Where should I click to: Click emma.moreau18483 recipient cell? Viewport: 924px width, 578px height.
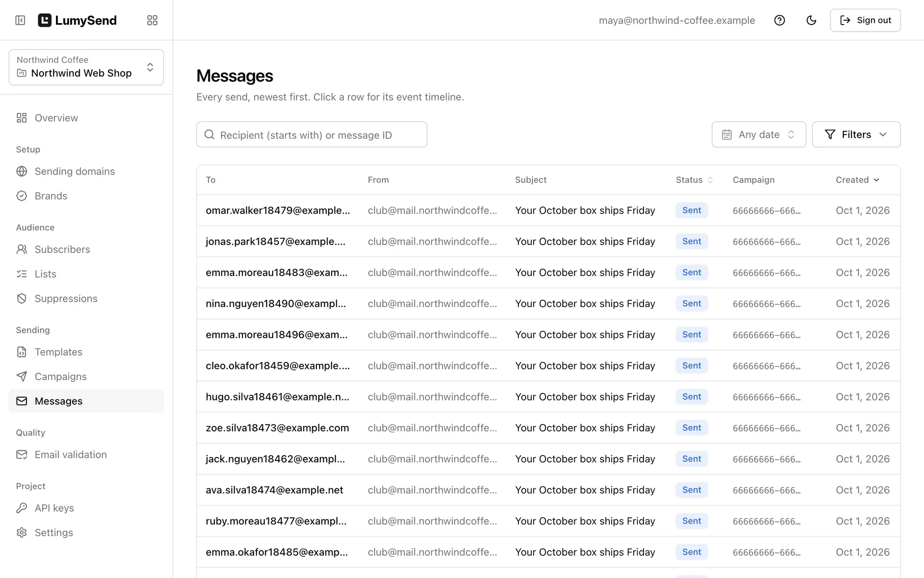pos(277,273)
